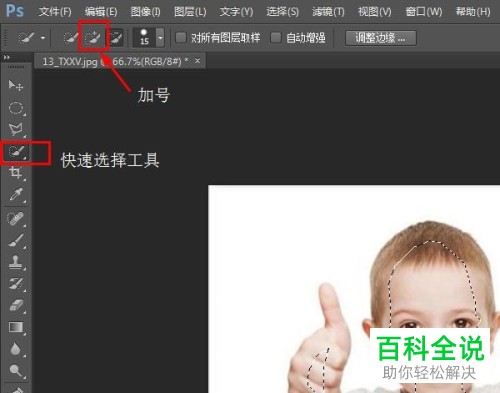Viewport: 500px width, 393px height.
Task: Click the baby photo on the canvas
Action: 354,289
